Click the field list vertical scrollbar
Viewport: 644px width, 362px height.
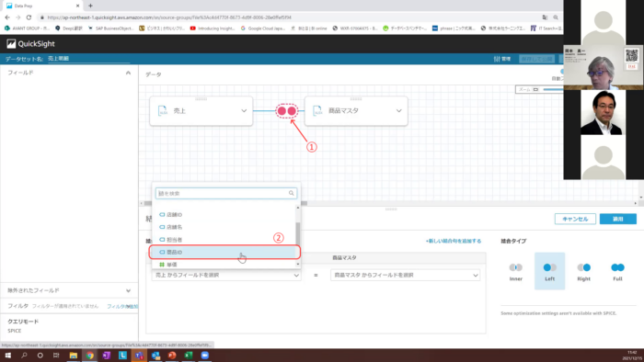pos(298,233)
